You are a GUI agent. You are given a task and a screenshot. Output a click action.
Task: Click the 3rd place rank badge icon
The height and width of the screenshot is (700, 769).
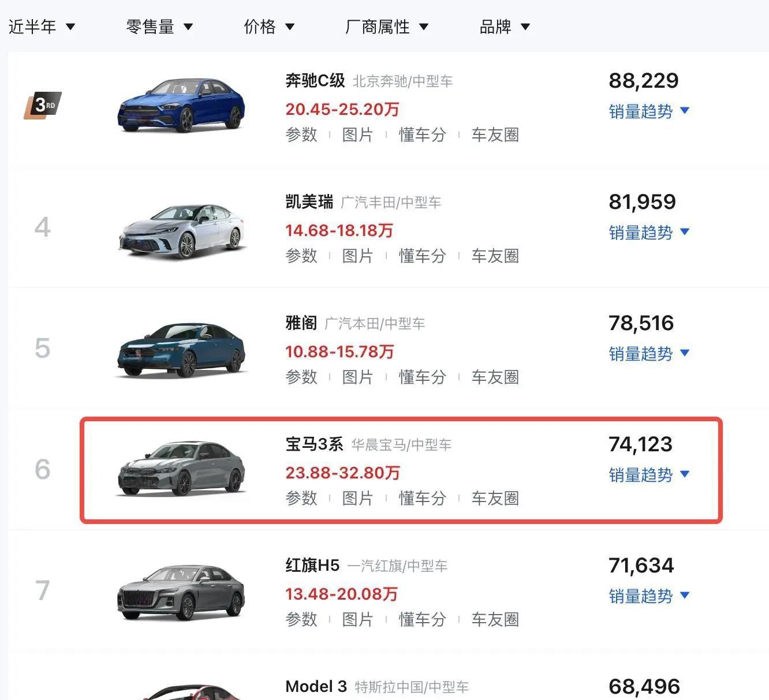(43, 105)
